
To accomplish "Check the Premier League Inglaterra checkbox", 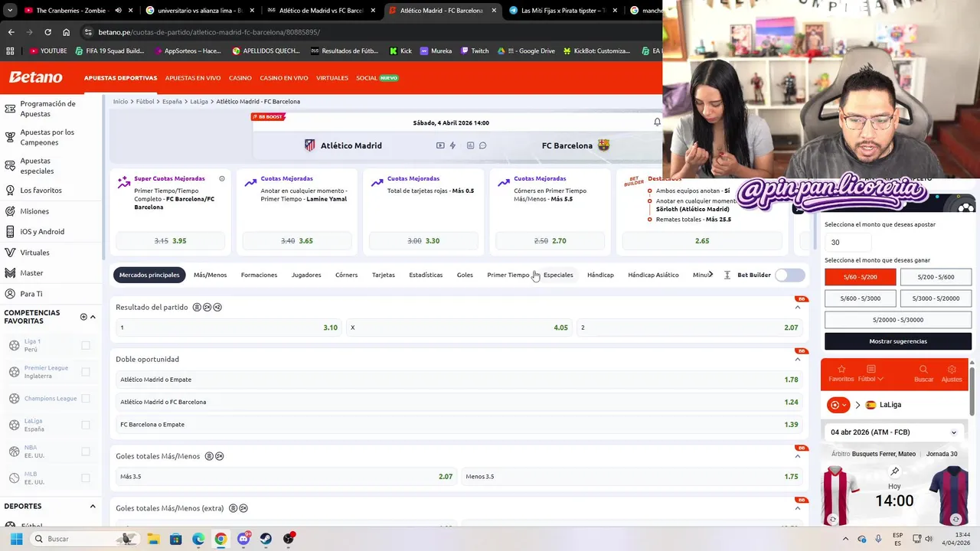I will pos(86,372).
